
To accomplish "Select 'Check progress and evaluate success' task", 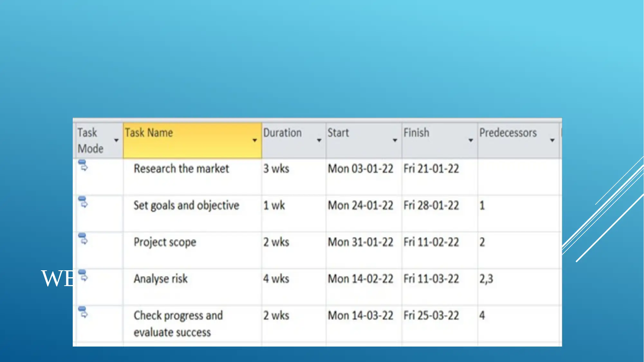I will pyautogui.click(x=178, y=324).
